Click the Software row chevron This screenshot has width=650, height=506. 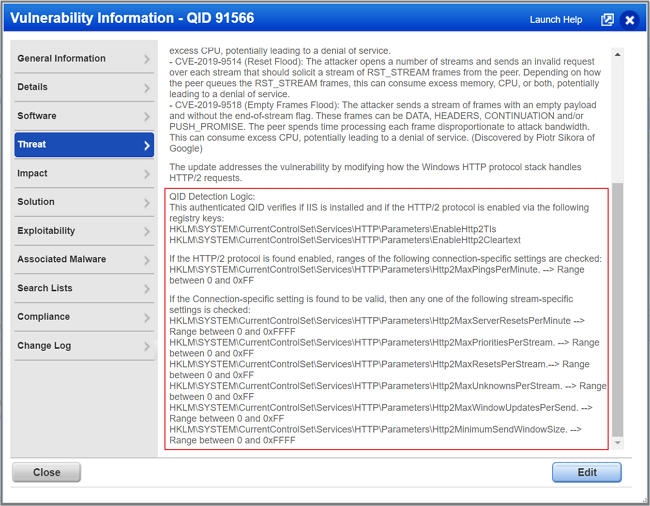147,116
